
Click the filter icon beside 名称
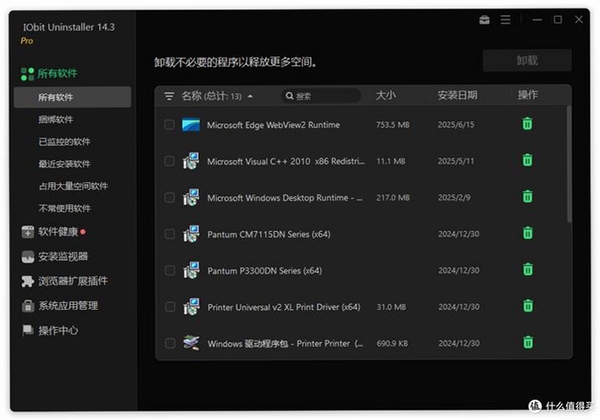(x=169, y=96)
